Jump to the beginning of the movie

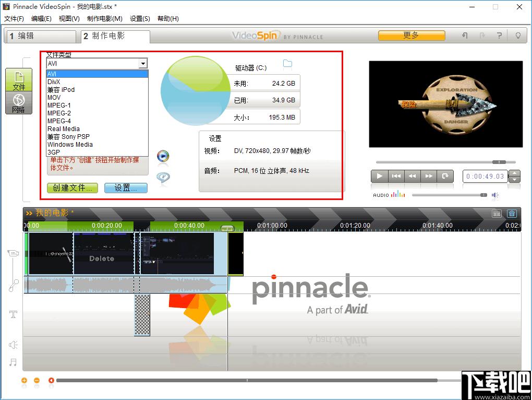(396, 176)
